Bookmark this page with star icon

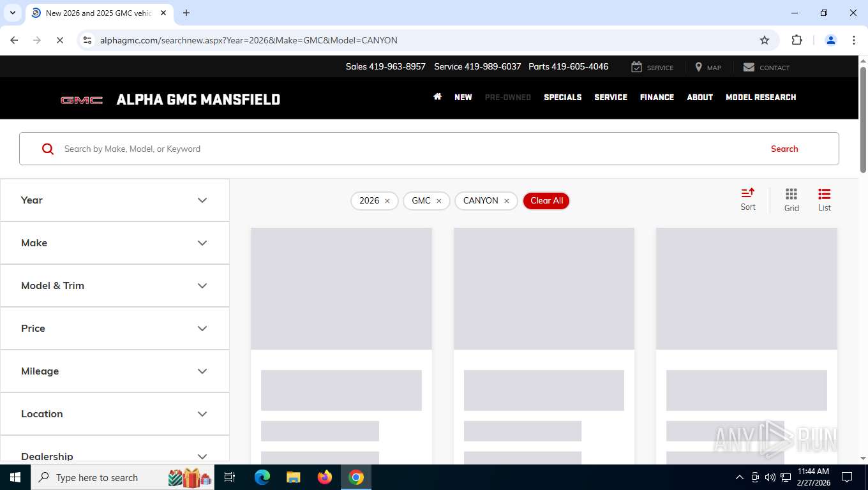765,40
